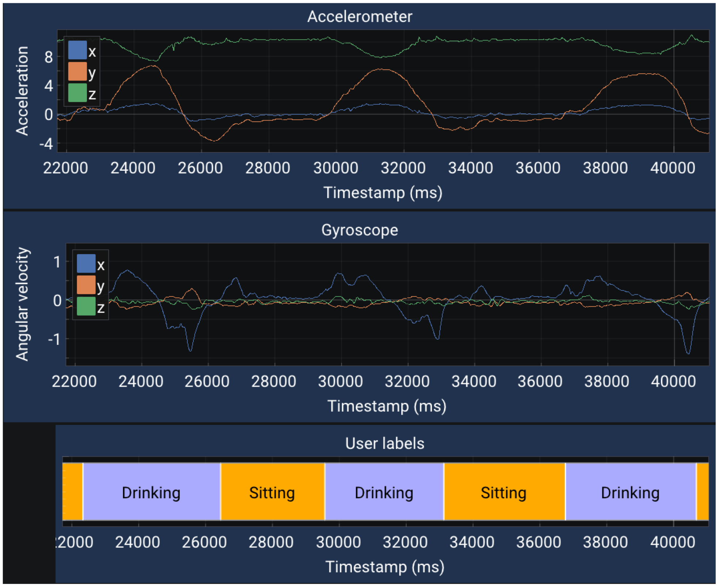Select the last Drinking label segment

point(630,492)
